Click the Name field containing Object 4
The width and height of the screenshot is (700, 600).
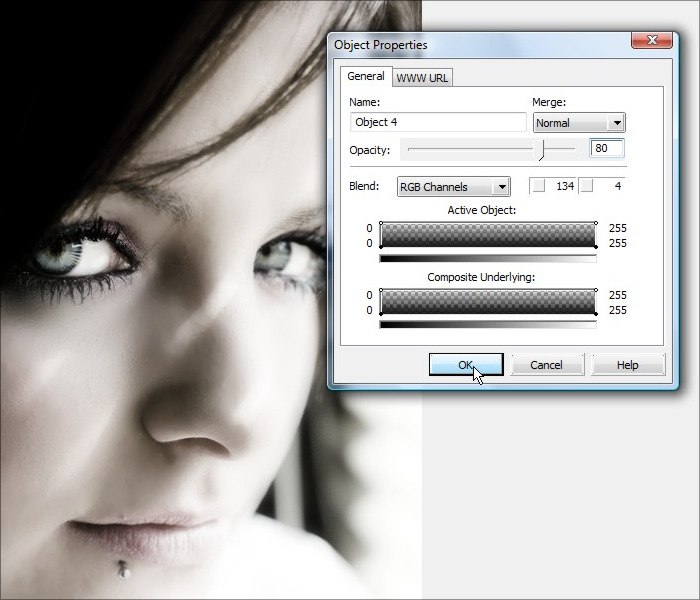pos(438,123)
